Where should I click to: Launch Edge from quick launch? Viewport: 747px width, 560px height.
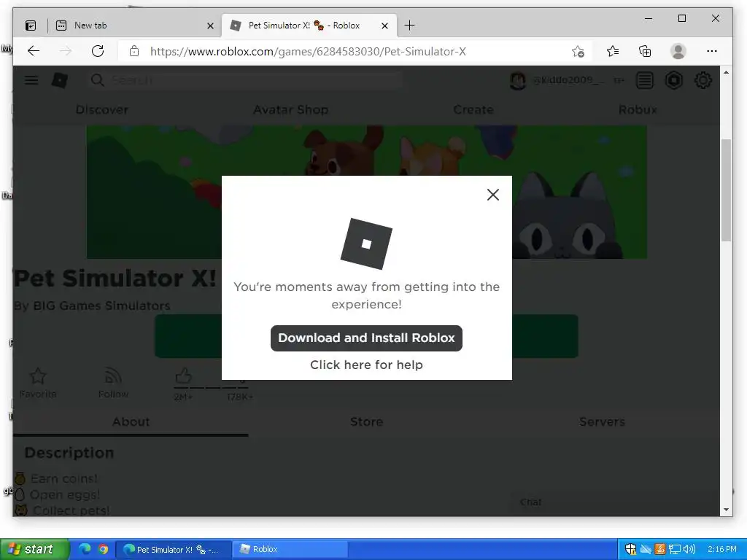85,549
